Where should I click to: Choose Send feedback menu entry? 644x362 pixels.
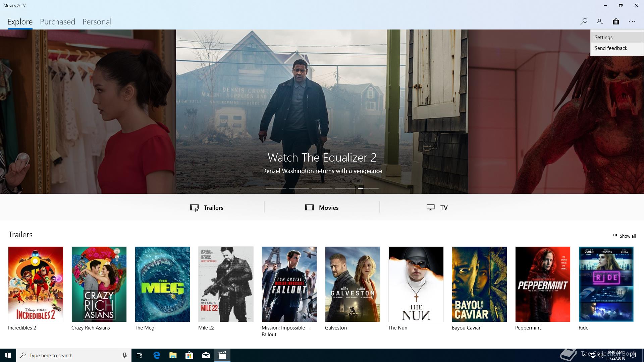click(617, 48)
